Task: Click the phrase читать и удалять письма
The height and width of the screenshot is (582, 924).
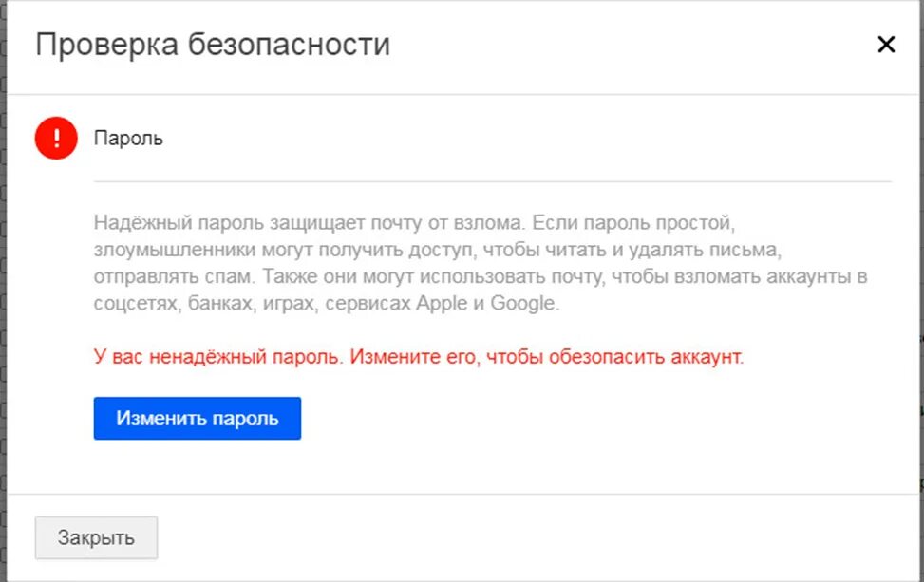Action: [x=662, y=250]
